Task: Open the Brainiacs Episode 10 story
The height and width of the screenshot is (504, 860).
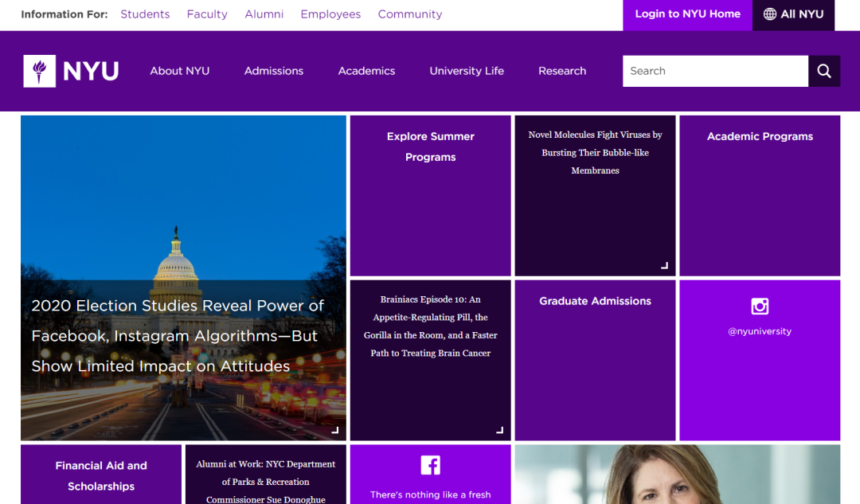Action: (x=431, y=326)
